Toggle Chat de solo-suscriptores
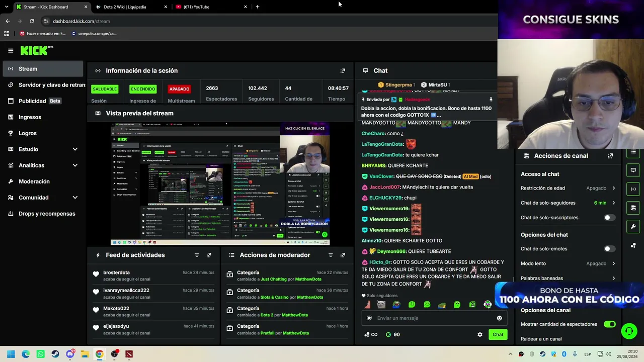 609,218
